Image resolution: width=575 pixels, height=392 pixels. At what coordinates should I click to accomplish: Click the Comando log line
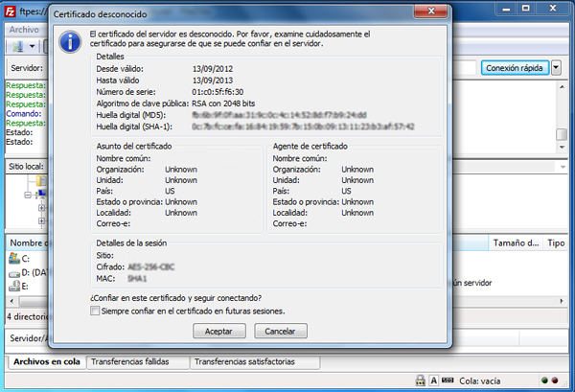(x=24, y=114)
